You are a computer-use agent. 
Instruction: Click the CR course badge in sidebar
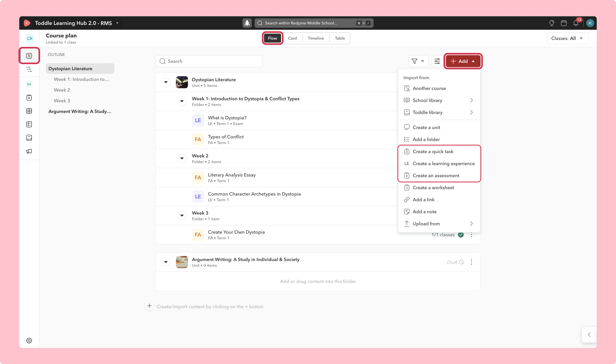click(30, 38)
